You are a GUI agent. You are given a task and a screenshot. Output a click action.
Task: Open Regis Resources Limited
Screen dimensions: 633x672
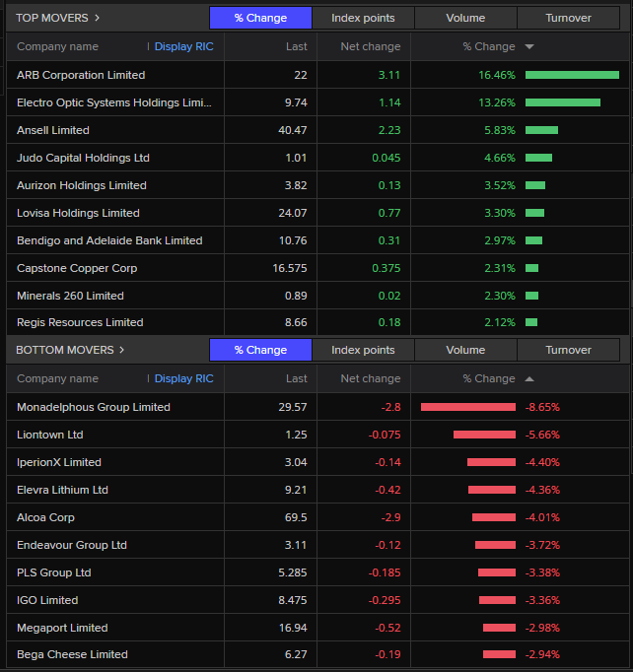80,322
